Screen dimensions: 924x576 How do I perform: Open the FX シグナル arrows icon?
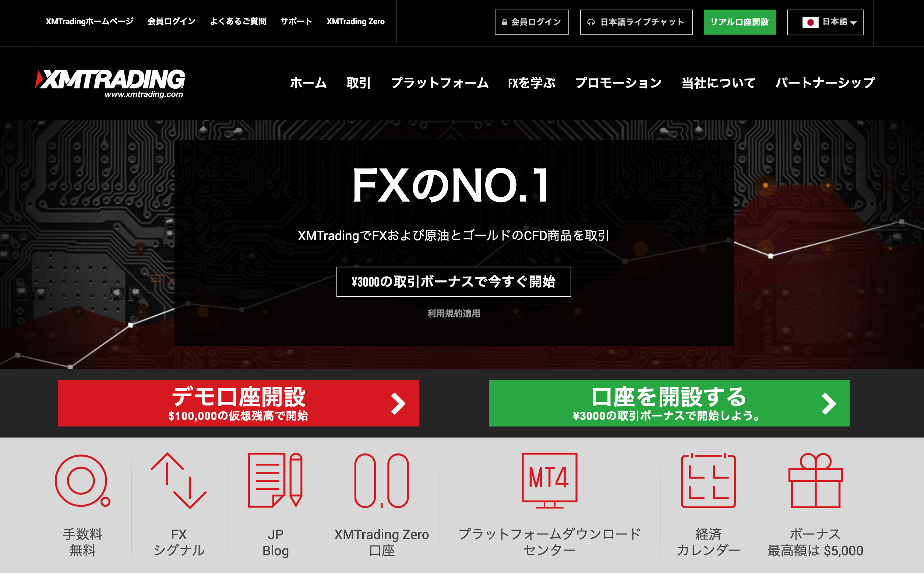coord(179,481)
